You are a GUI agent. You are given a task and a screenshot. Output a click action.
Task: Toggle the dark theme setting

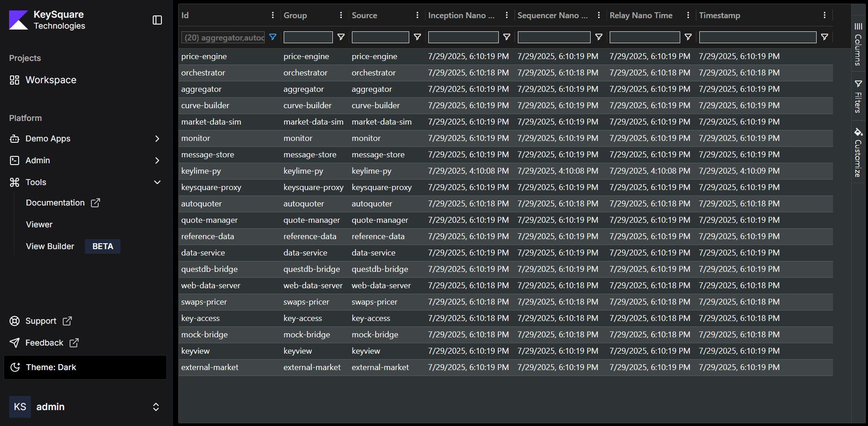pyautogui.click(x=50, y=367)
